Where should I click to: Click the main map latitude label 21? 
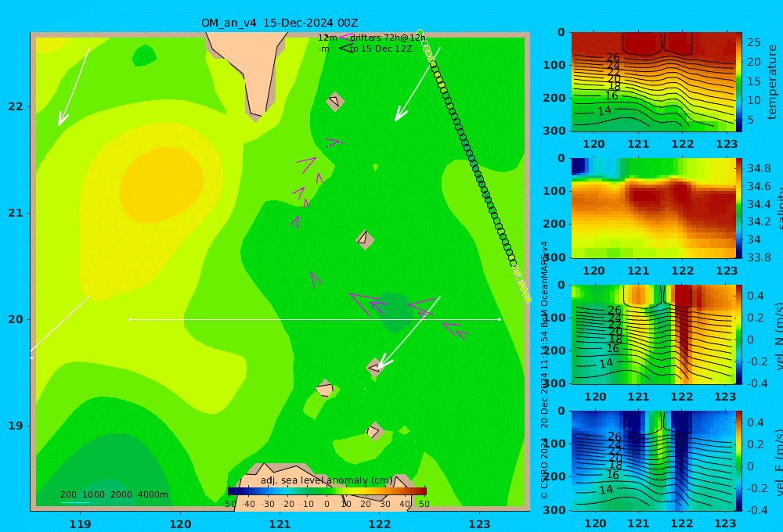[16, 213]
